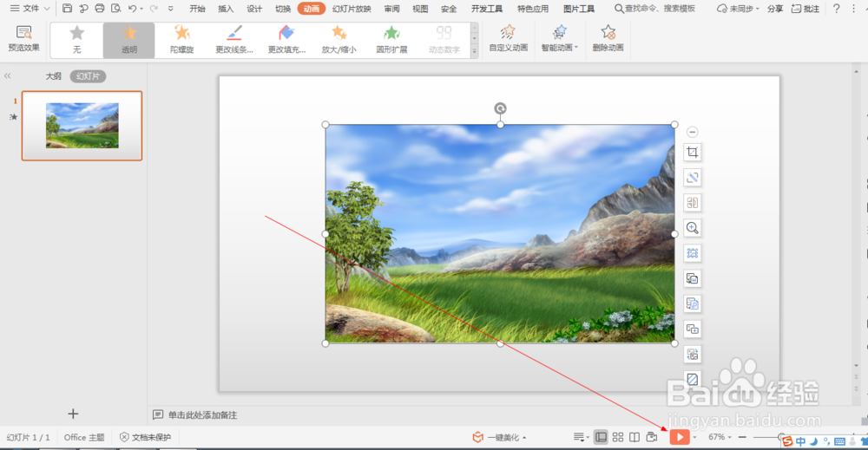868x450 pixels.
Task: Toggle 大纲 outline pane view
Action: pyautogui.click(x=53, y=76)
